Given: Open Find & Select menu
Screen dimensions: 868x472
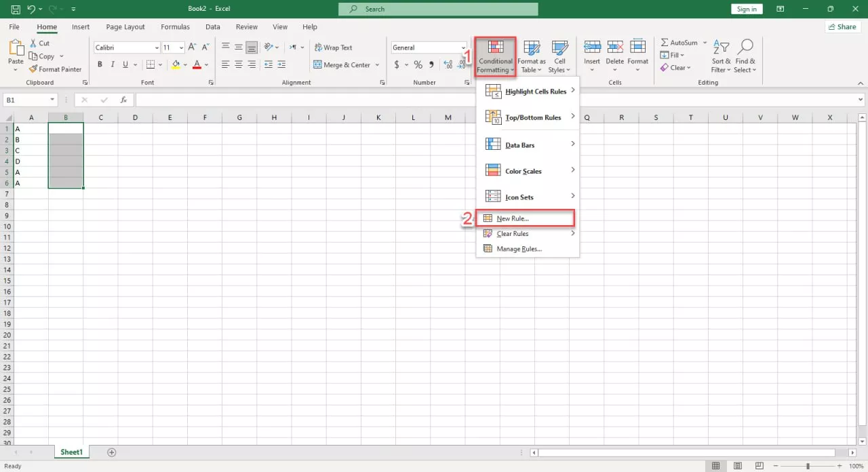Looking at the screenshot, I should coord(745,56).
